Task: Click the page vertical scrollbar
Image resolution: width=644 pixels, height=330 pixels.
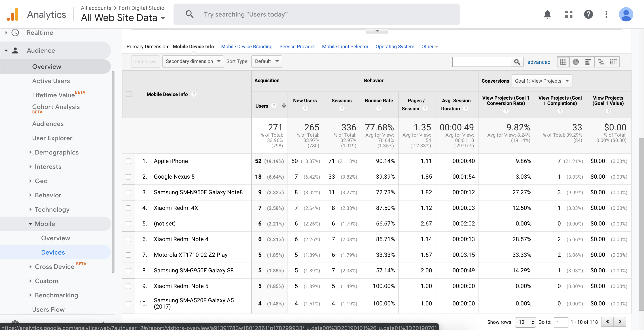Action: click(641, 225)
